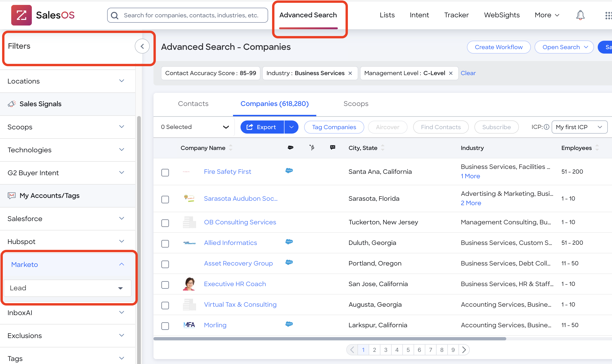Open the My first ICP dropdown
Image resolution: width=612 pixels, height=364 pixels.
pyautogui.click(x=579, y=127)
